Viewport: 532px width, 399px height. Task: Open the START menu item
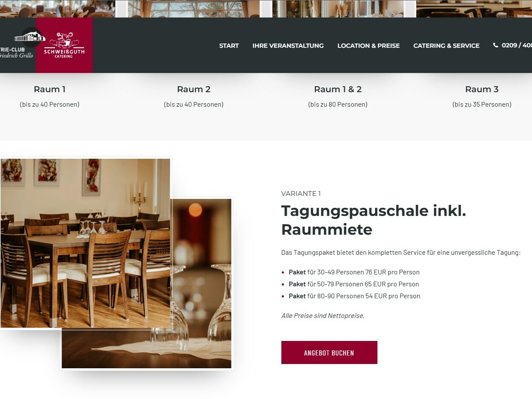pyautogui.click(x=229, y=46)
